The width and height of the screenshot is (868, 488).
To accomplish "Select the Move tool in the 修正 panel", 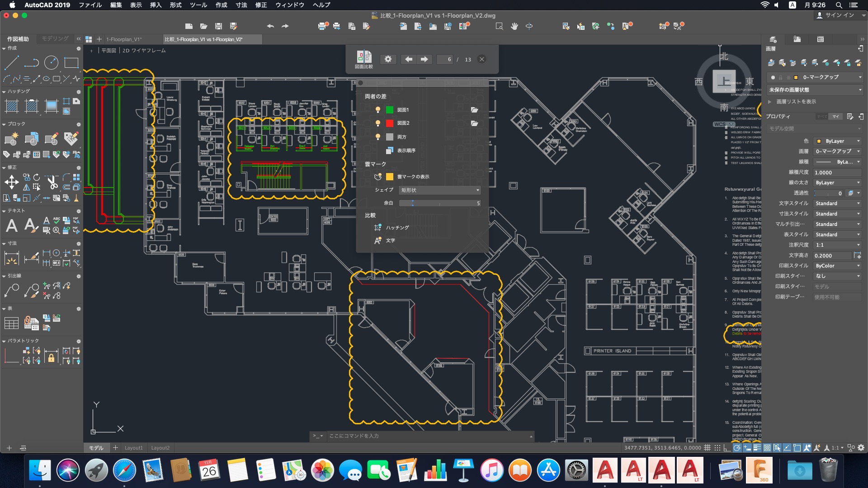I will point(11,183).
